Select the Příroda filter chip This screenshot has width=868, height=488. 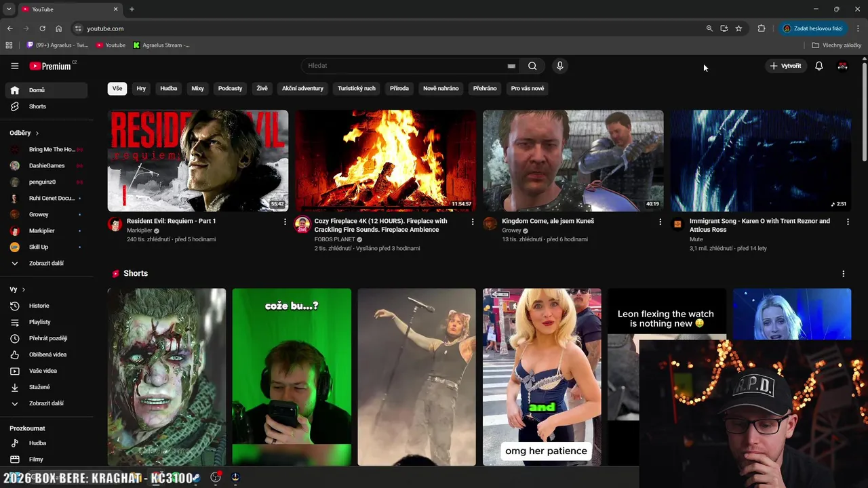point(399,88)
